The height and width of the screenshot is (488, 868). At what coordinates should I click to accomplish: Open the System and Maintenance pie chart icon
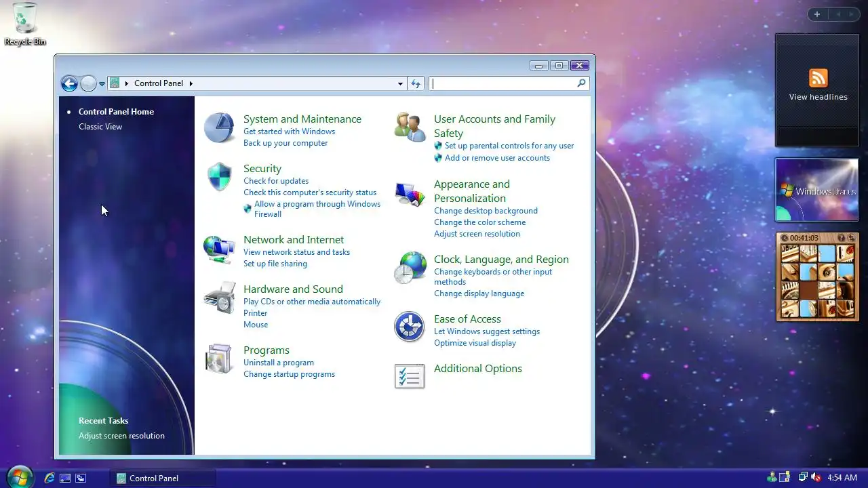219,127
